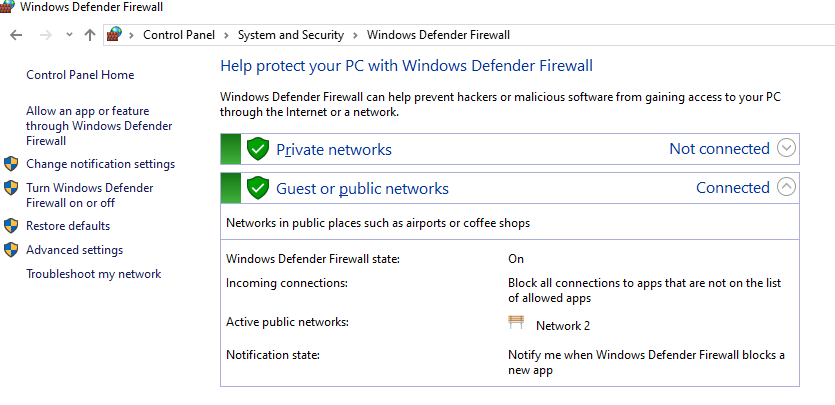Image resolution: width=835 pixels, height=405 pixels.
Task: Click green shield icon for Guest or public networks
Action: (x=258, y=188)
